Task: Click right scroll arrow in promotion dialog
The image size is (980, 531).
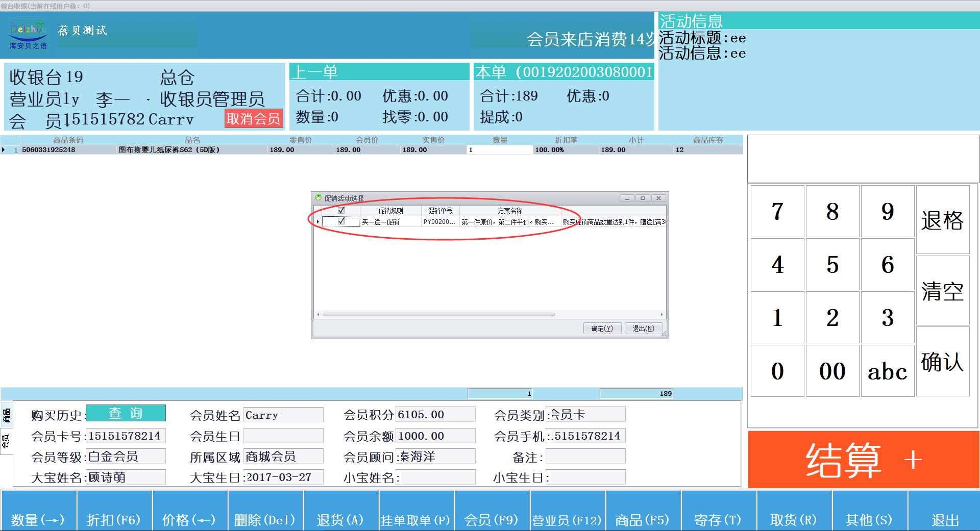Action: [x=662, y=314]
